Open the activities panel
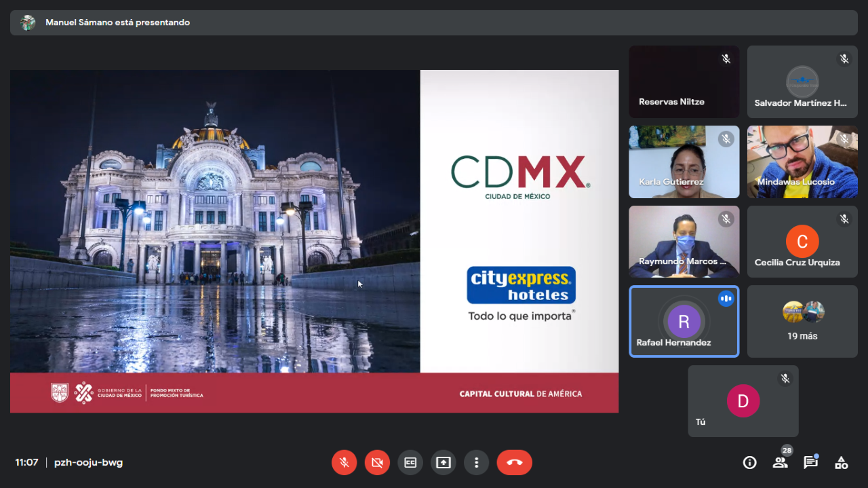Screen dimensions: 868x488 (x=841, y=462)
